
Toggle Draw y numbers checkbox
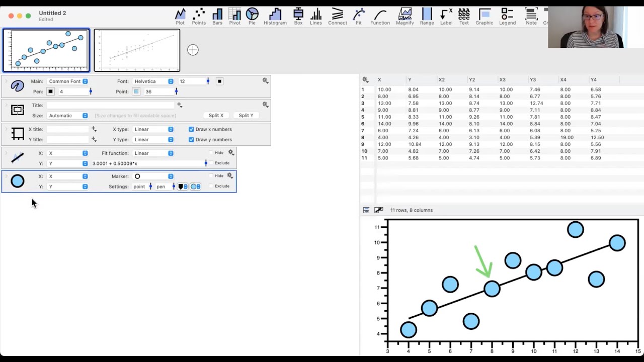point(191,139)
